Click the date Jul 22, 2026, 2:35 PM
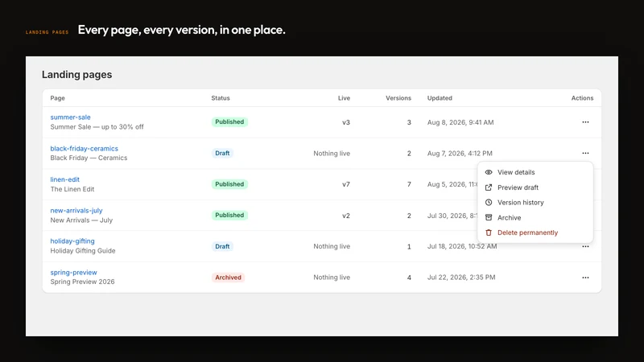Image resolution: width=644 pixels, height=362 pixels. click(461, 278)
